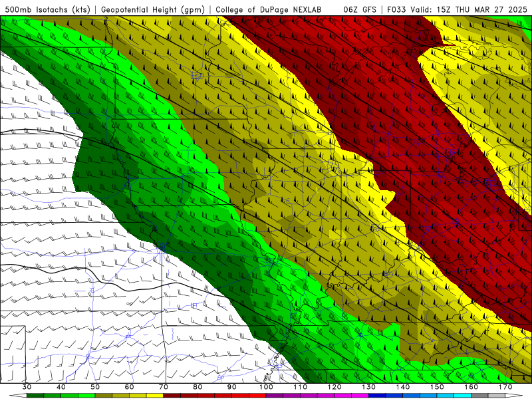
Task: Click the bright yellow swatch ending at 70
Action: (x=155, y=396)
